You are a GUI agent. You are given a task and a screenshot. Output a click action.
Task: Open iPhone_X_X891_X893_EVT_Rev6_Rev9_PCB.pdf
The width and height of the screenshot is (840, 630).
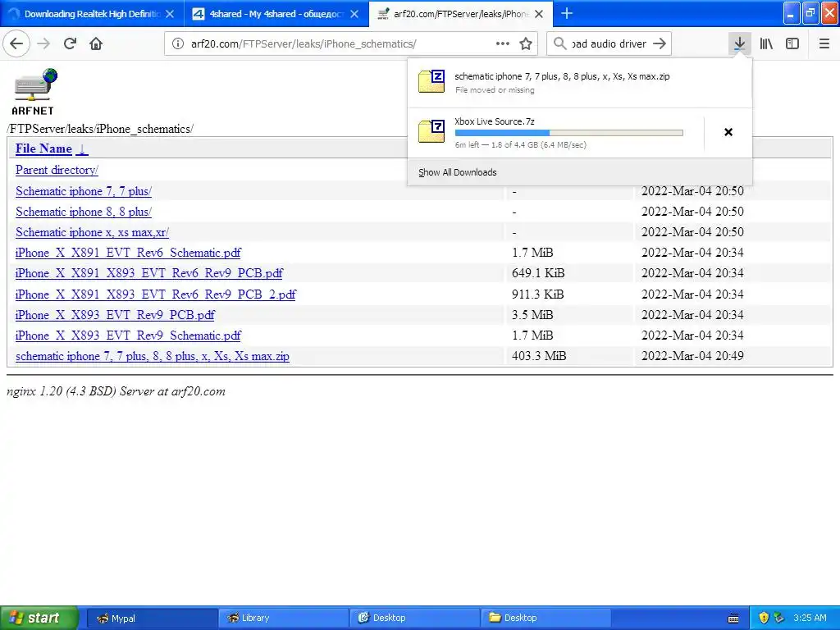coord(149,273)
